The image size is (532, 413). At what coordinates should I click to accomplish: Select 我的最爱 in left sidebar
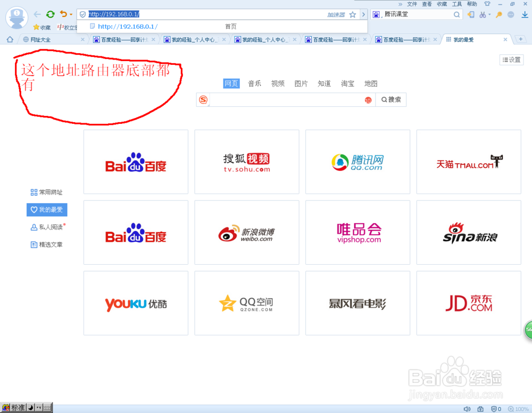[x=47, y=209]
